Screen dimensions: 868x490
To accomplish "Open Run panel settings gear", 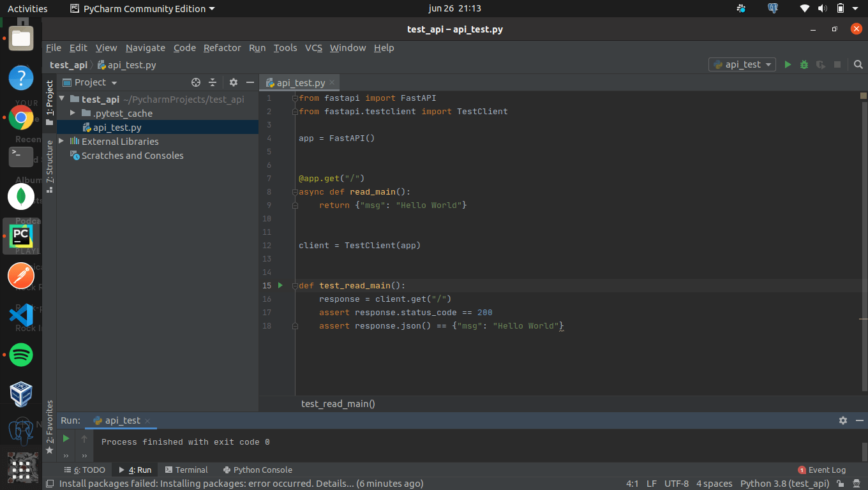I will 843,420.
